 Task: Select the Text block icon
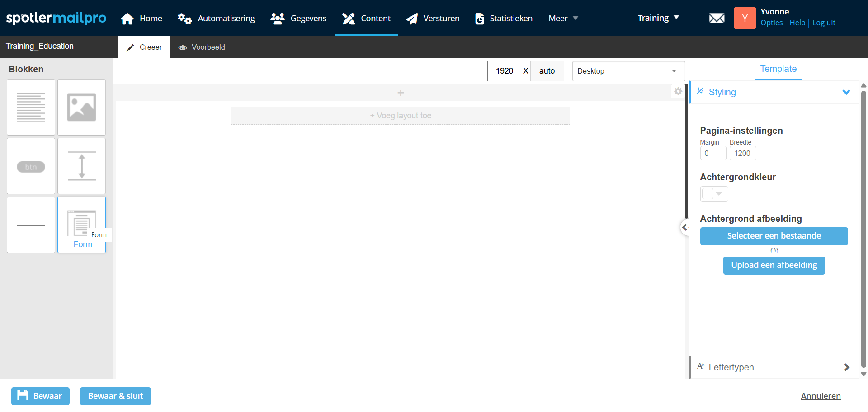point(31,108)
